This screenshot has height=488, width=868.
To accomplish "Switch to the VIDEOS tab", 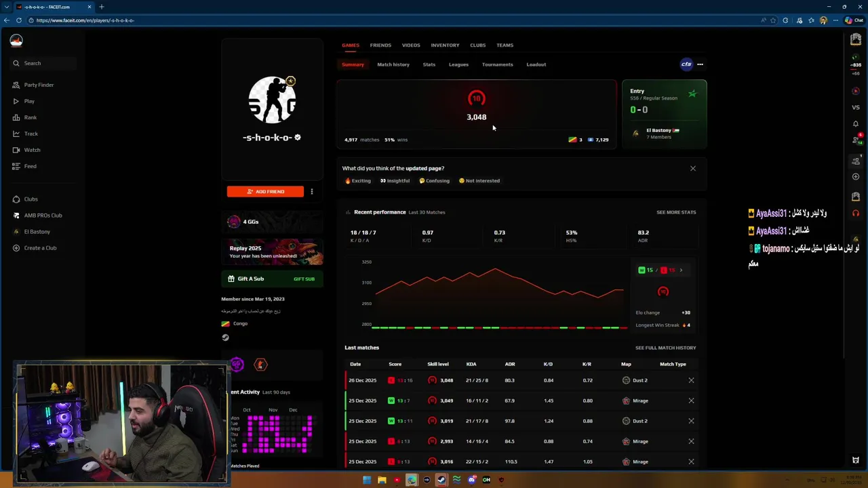I will [411, 45].
